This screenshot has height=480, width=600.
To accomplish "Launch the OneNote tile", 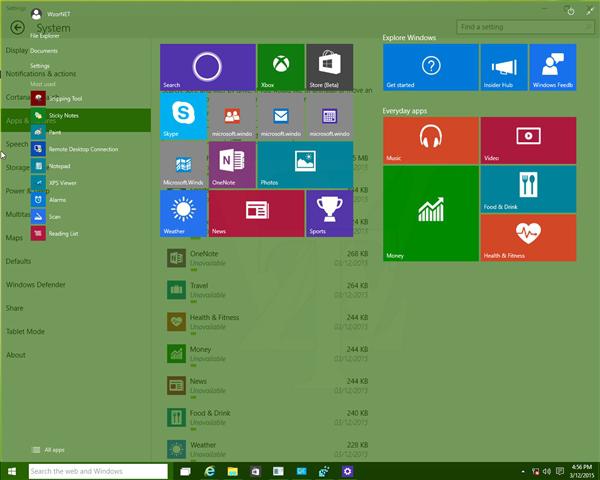I will pos(232,165).
